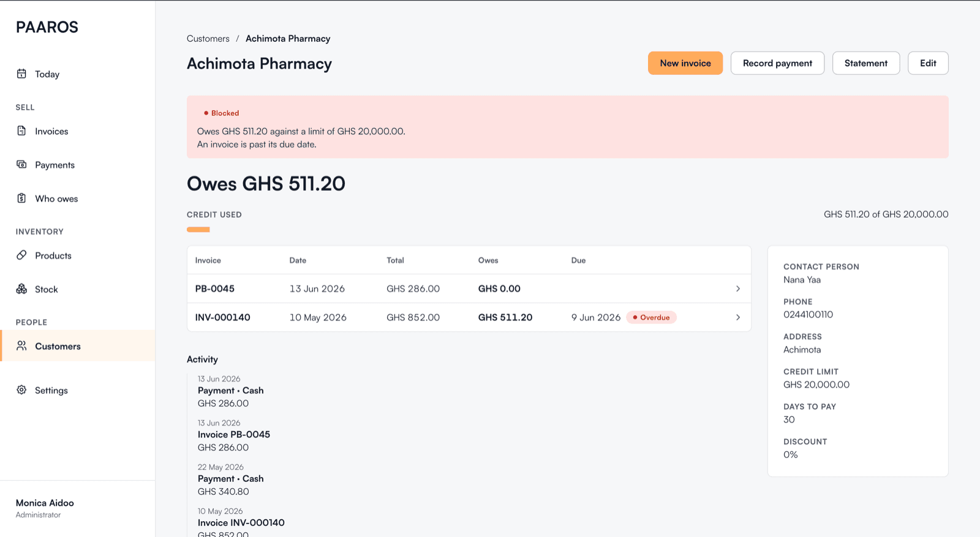Go to Invoices in sidebar
Screen dimensions: 980x537
tap(77, 131)
